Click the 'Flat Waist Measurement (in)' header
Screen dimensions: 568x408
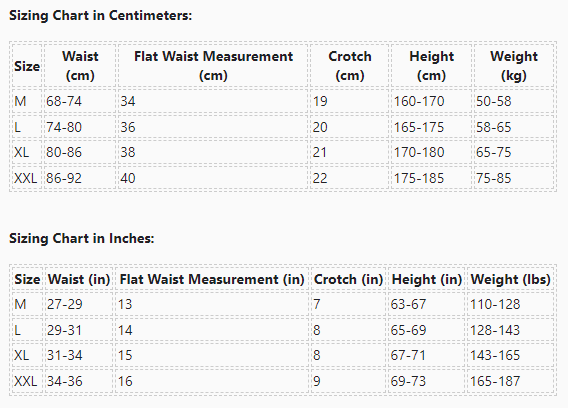212,279
